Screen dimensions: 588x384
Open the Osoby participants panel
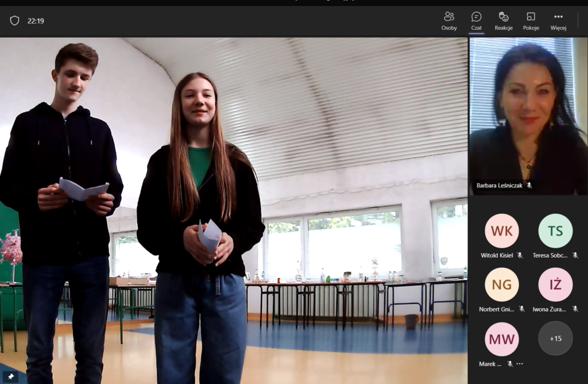click(x=449, y=21)
